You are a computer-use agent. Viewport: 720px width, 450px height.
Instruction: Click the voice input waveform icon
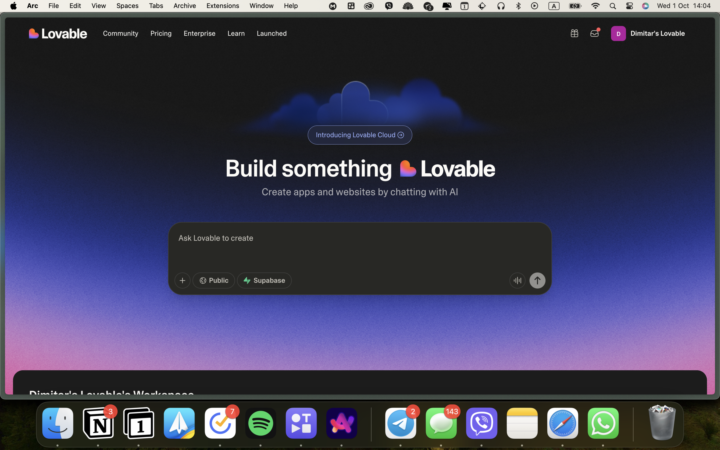[x=517, y=281]
